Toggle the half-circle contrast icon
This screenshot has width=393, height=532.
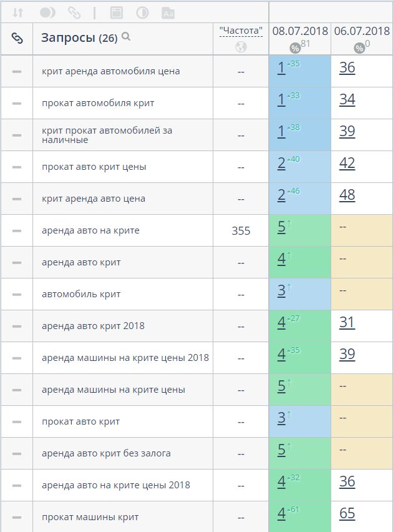[x=142, y=12]
